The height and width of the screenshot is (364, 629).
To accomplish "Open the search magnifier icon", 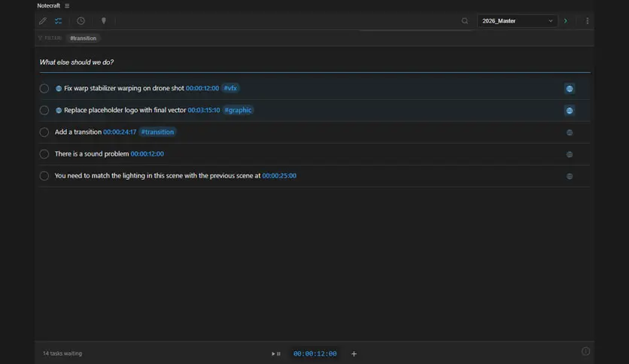I will point(464,21).
